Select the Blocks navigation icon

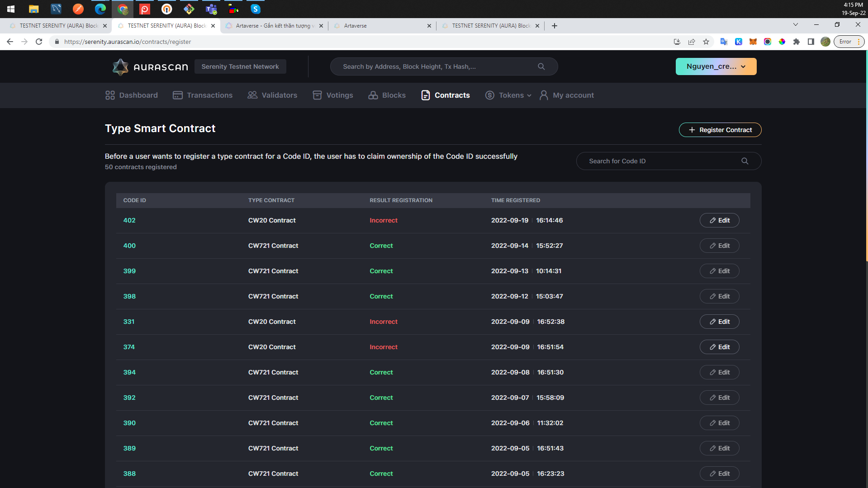pyautogui.click(x=372, y=95)
